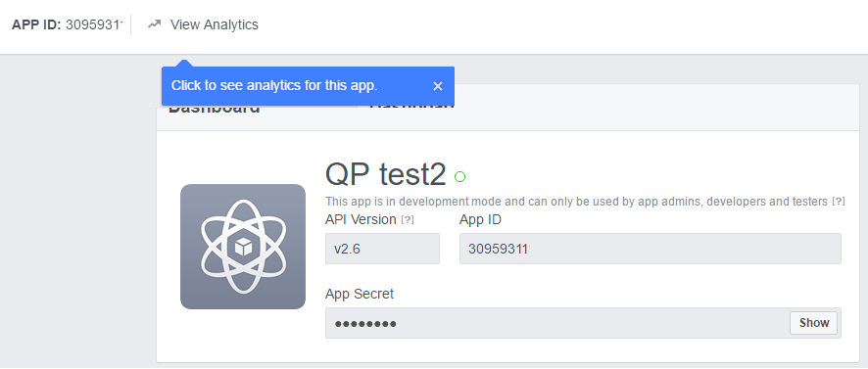
Task: Click the Dashboard heading behind tooltip
Action: [215, 110]
